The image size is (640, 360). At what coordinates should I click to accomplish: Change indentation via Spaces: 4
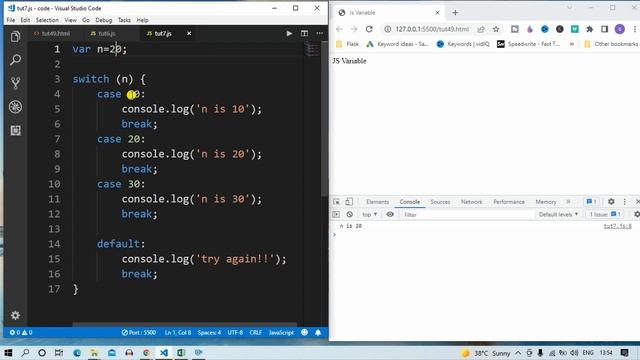(209, 333)
